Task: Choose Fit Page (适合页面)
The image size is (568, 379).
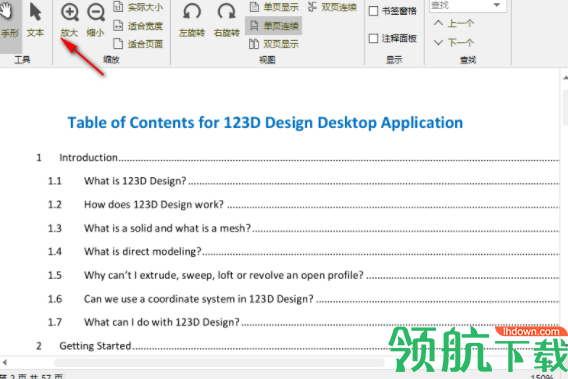Action: [x=138, y=44]
